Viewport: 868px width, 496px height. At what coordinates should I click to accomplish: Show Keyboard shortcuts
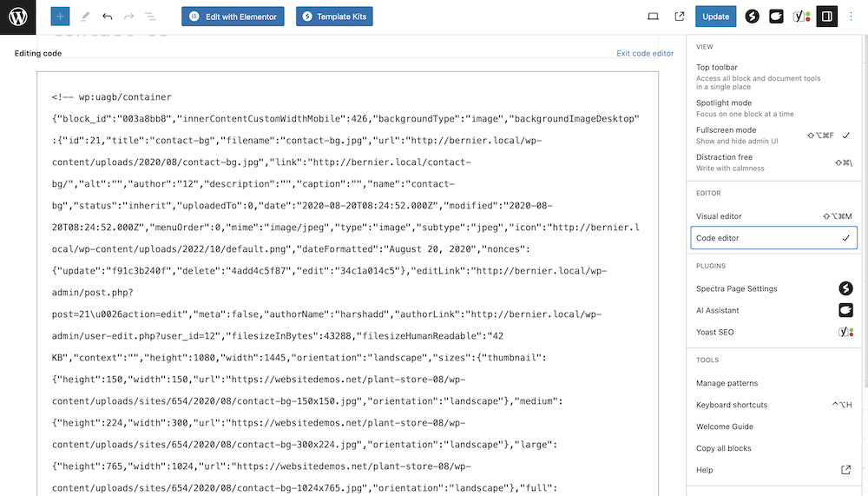click(774, 405)
